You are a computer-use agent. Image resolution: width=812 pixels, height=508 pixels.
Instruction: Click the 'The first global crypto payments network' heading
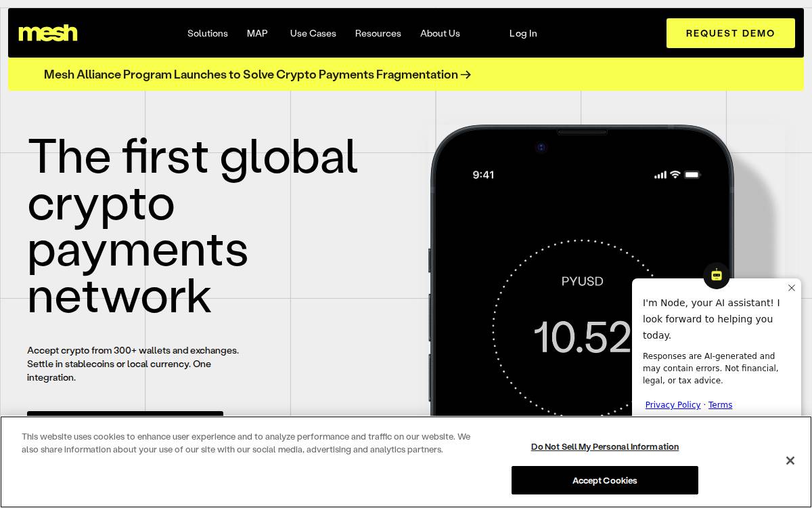193,226
